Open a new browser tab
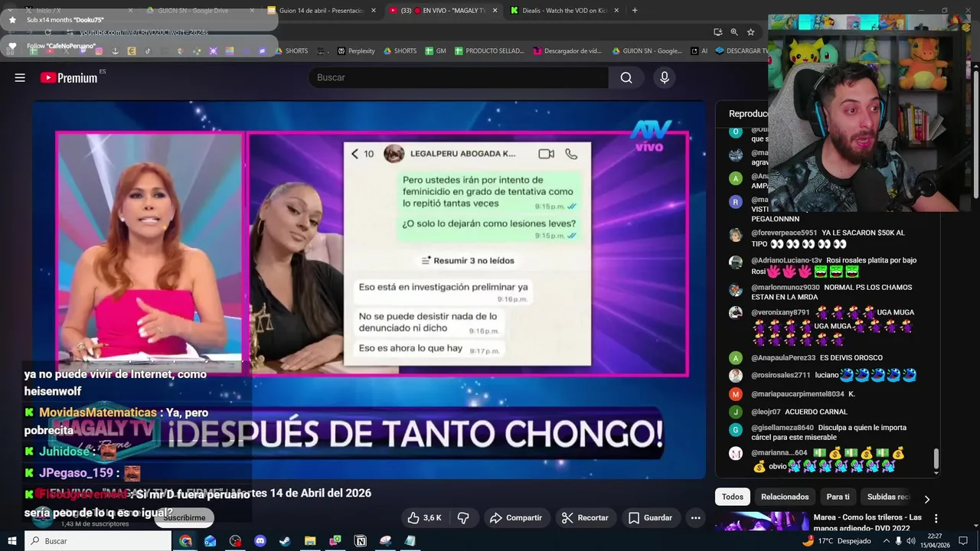 point(635,11)
